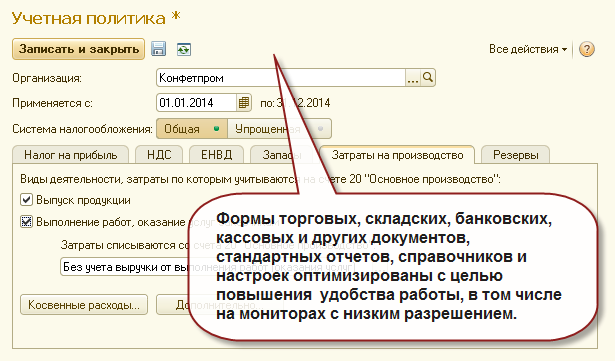Open Без учета выручки combo box

tap(126, 267)
